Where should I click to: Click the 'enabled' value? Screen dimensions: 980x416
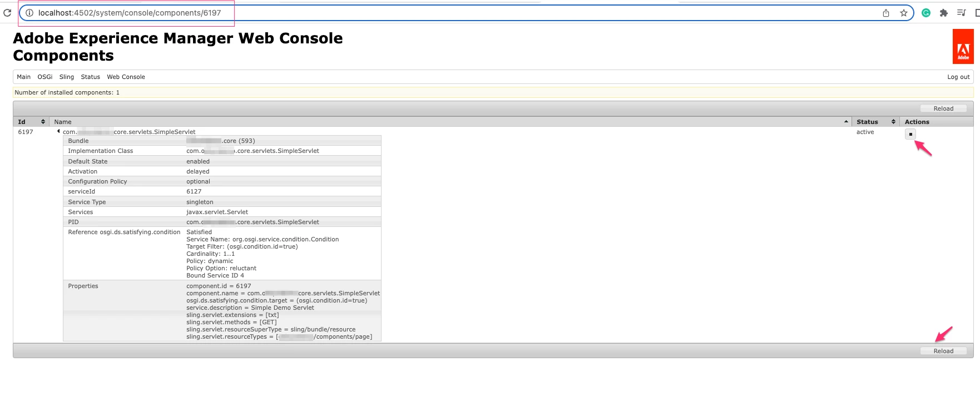(x=198, y=161)
